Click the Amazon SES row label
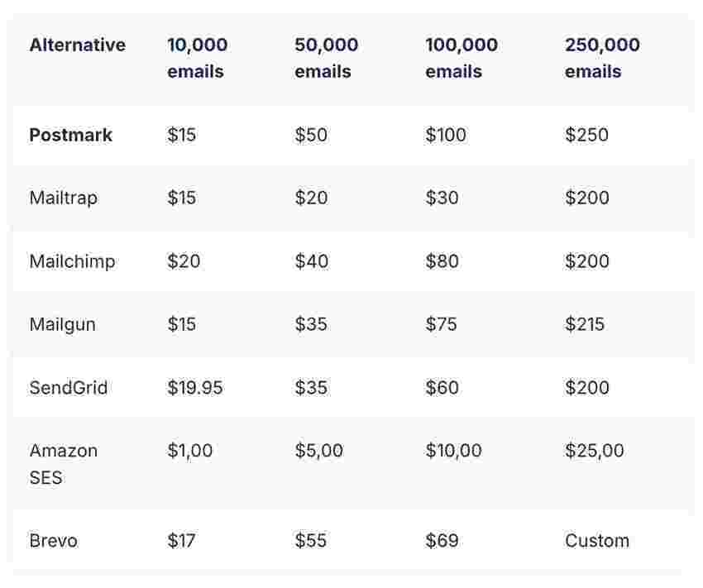The height and width of the screenshot is (588, 703). coord(63,464)
